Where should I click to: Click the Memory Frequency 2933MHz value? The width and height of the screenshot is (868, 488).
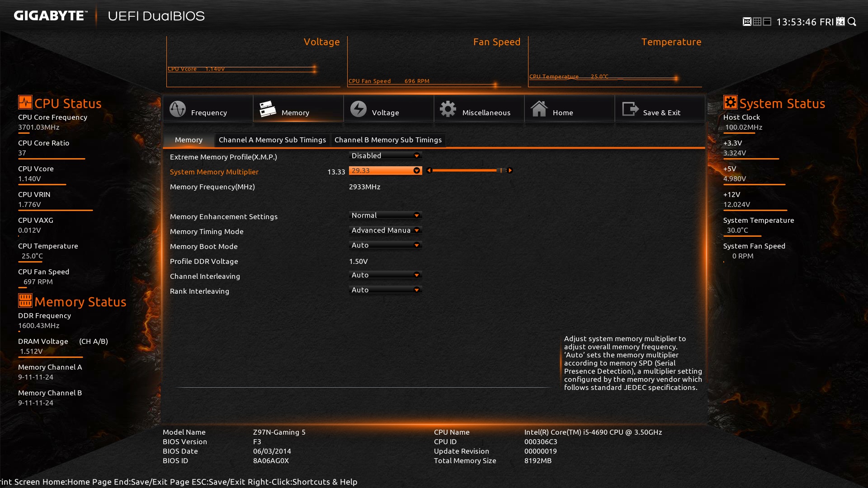coord(364,187)
